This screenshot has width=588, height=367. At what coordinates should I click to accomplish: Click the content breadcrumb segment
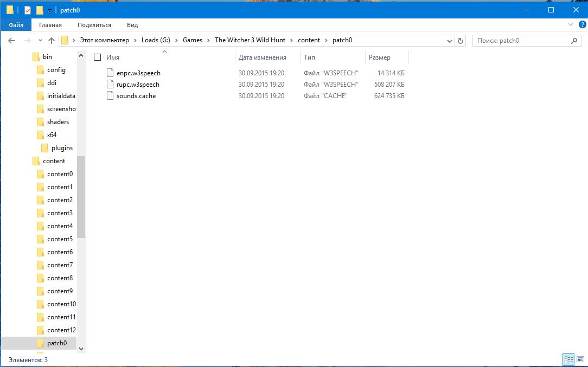click(x=309, y=40)
